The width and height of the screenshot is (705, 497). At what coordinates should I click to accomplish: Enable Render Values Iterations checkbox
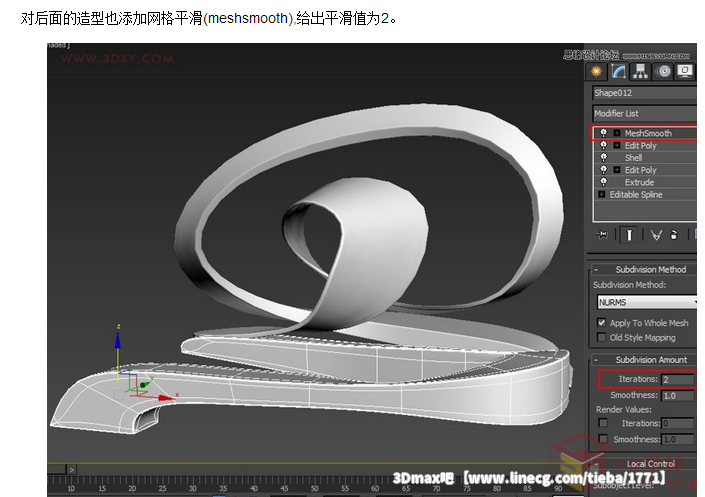(x=603, y=423)
